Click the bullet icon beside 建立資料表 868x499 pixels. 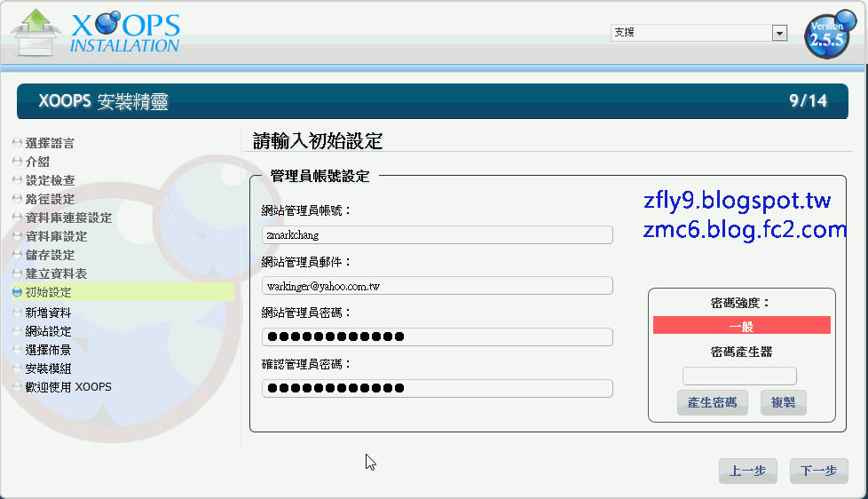[x=17, y=273]
